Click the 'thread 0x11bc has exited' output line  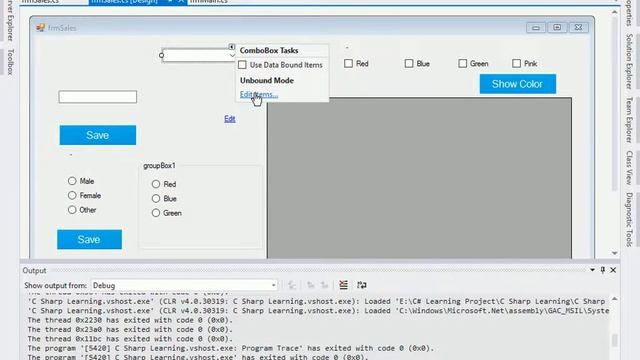130,339
